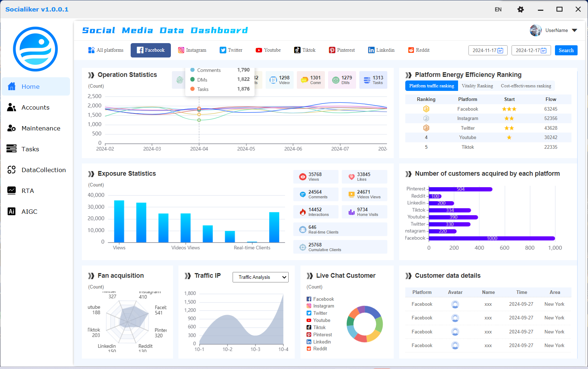Click the user avatar picture
This screenshot has width=588, height=369.
click(536, 31)
